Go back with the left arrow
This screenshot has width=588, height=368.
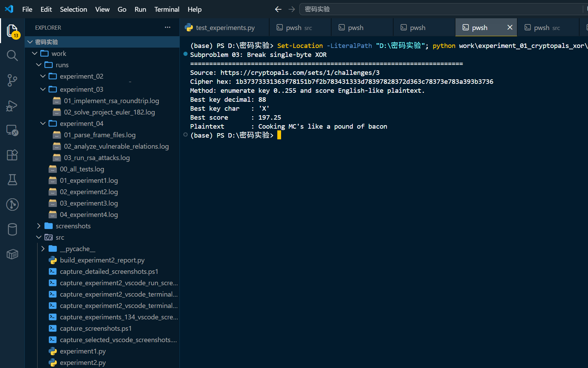pos(278,9)
